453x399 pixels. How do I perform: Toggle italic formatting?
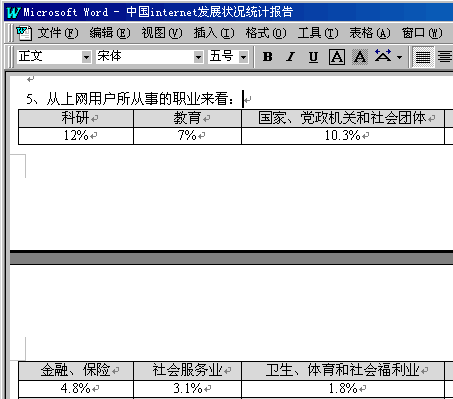(x=290, y=57)
